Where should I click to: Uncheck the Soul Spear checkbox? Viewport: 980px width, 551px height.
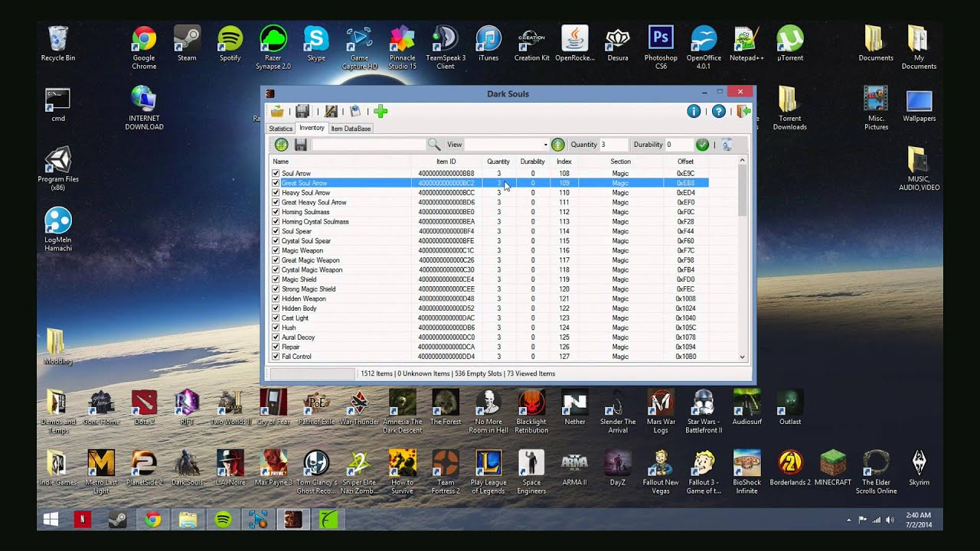(x=276, y=231)
